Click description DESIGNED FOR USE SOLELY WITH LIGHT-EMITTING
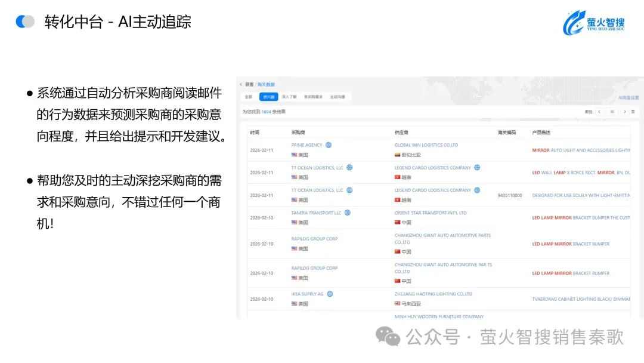The width and height of the screenshot is (644, 363). (581, 195)
